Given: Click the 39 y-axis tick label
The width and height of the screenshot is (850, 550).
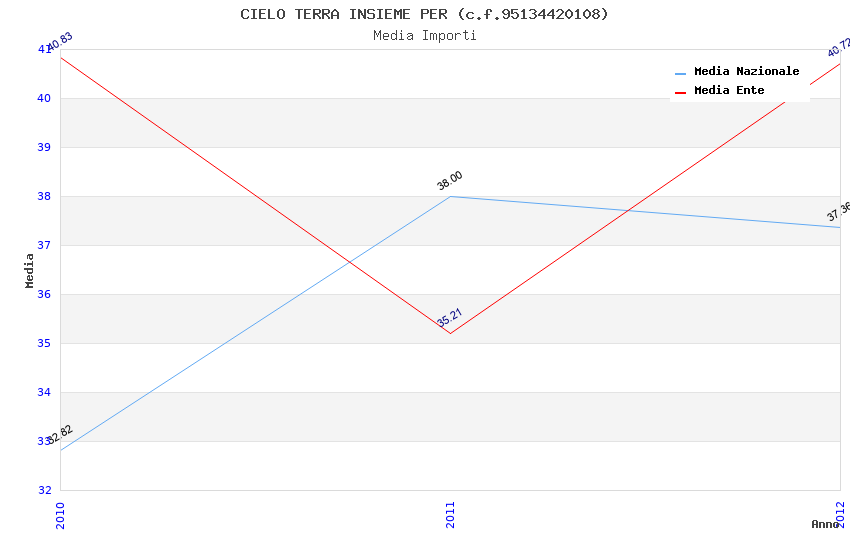Looking at the screenshot, I should [45, 148].
